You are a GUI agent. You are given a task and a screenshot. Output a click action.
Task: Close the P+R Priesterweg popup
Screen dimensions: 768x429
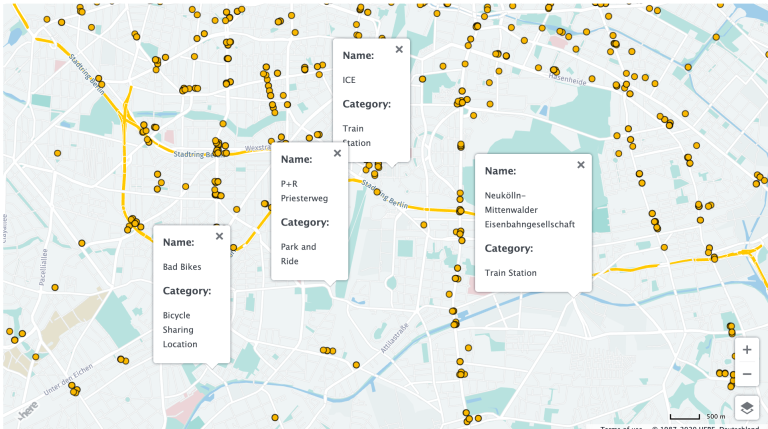tap(337, 153)
